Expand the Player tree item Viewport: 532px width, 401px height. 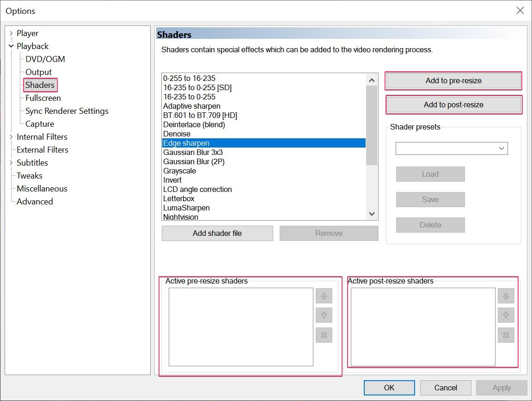(10, 33)
